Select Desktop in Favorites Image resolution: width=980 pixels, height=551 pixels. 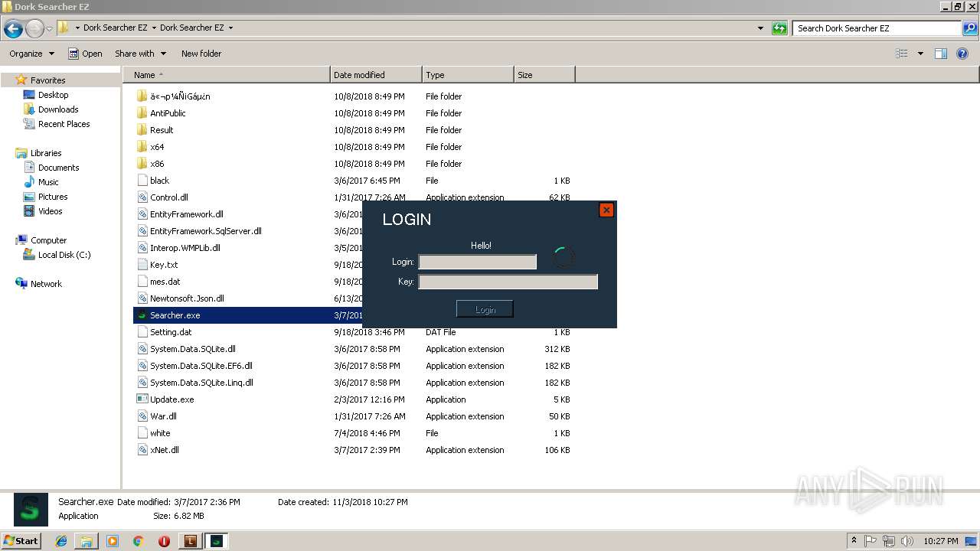pos(54,95)
